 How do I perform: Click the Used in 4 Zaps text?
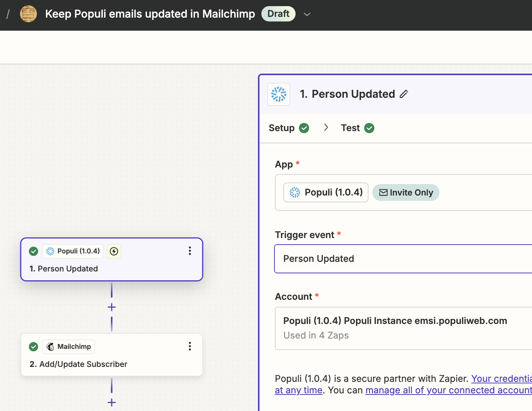[x=316, y=335]
